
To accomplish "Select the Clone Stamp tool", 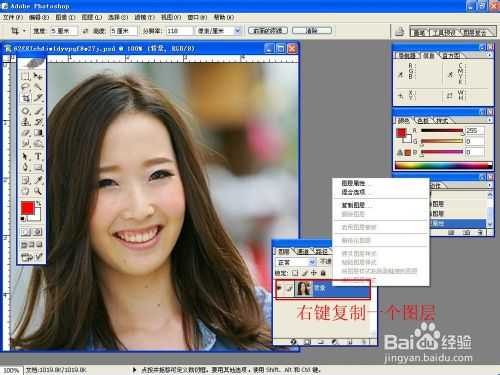I will (x=26, y=122).
